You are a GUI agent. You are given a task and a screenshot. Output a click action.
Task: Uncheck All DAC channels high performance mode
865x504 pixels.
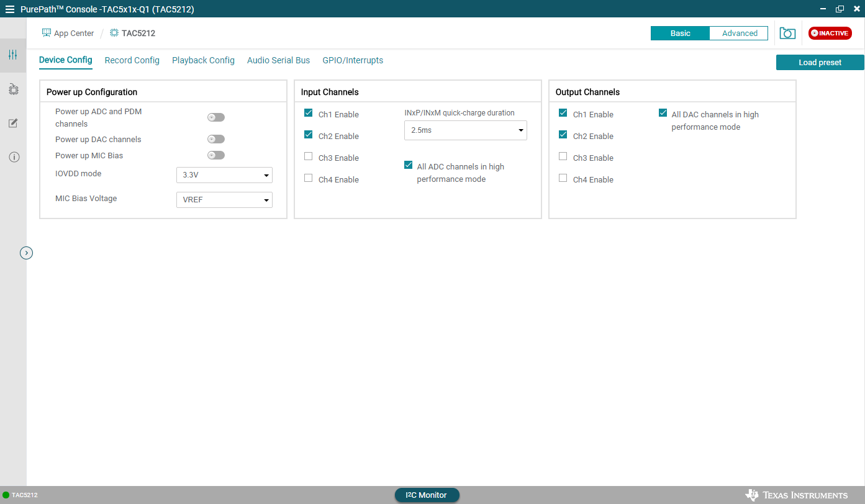point(663,113)
